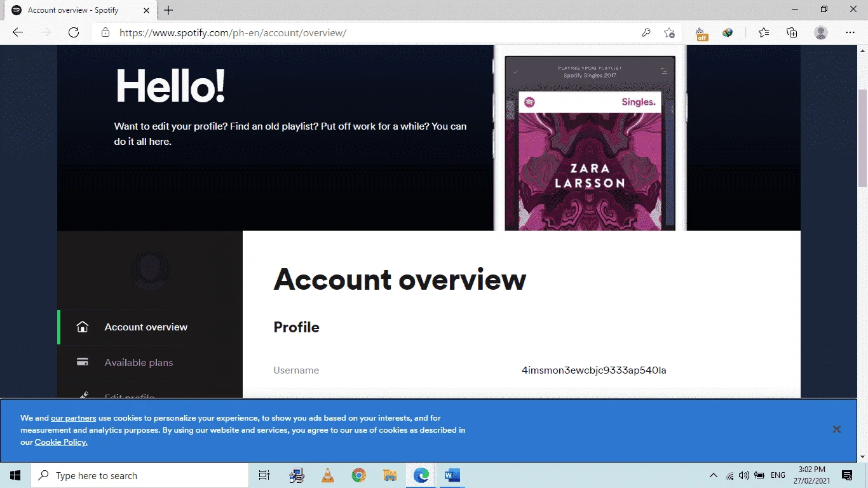Viewport: 868px width, 488px height.
Task: Click the 'Username' field label
Action: tap(296, 370)
